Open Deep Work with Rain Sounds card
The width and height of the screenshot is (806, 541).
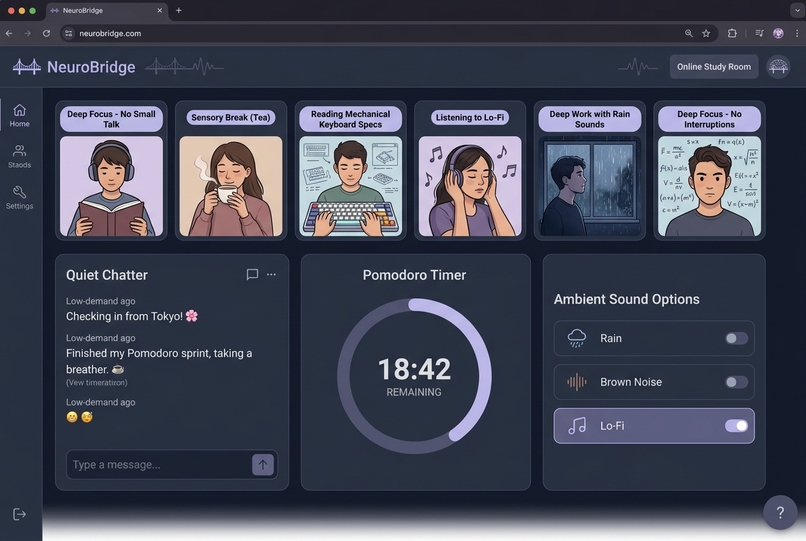[x=590, y=171]
